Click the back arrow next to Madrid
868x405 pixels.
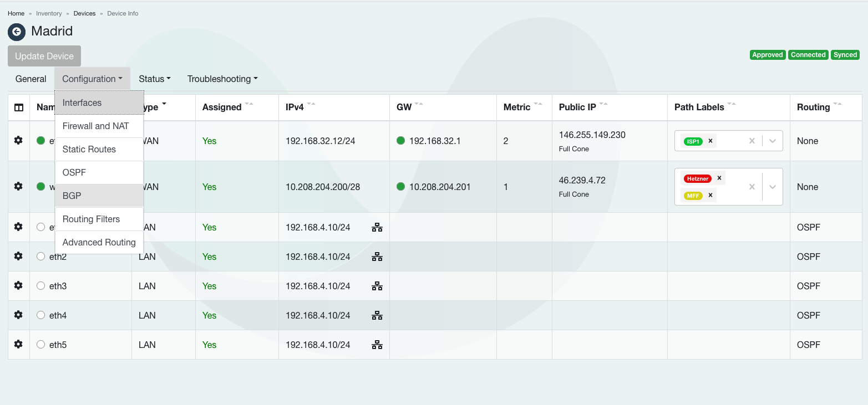coord(17,32)
